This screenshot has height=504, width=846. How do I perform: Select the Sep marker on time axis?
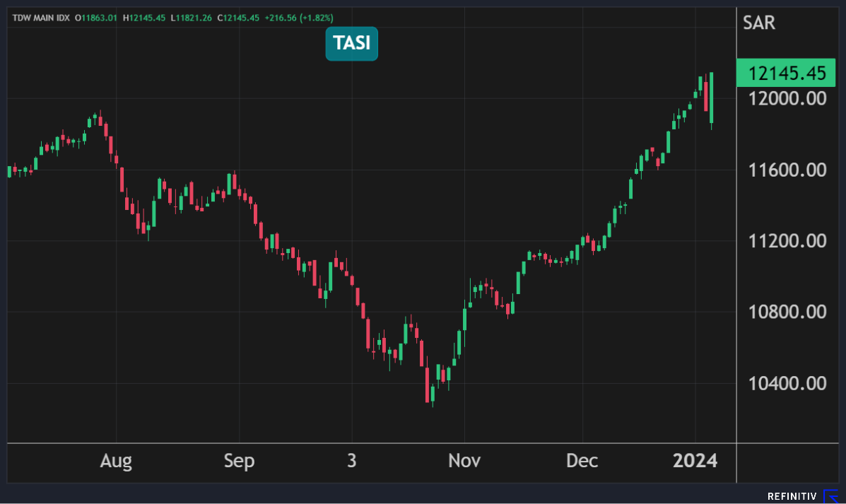pyautogui.click(x=239, y=462)
